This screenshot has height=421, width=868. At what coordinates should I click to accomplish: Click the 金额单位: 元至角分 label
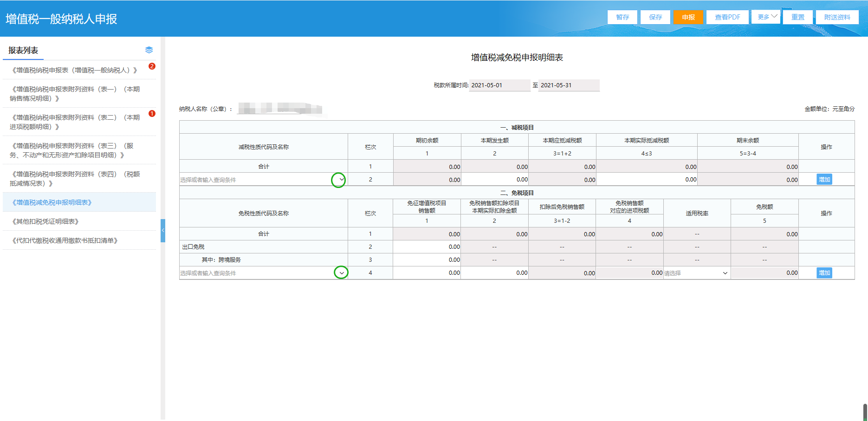[829, 109]
